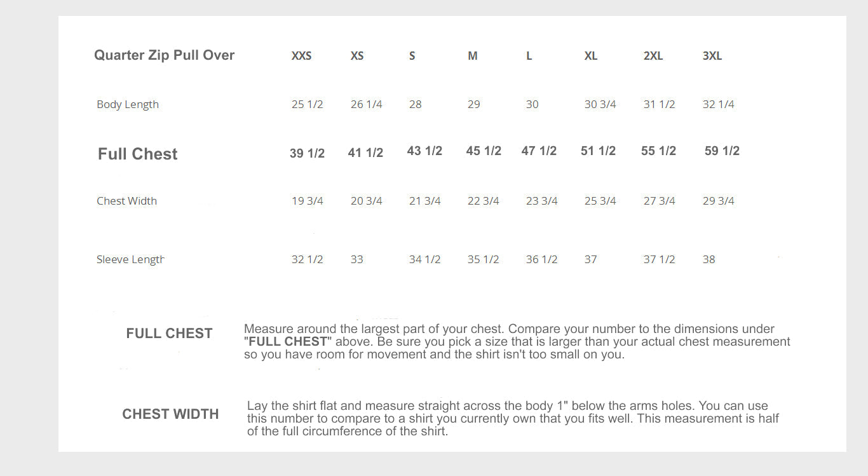Click the 27 3/4 chest width value
Viewport: 868px width, 476px height.
[660, 201]
